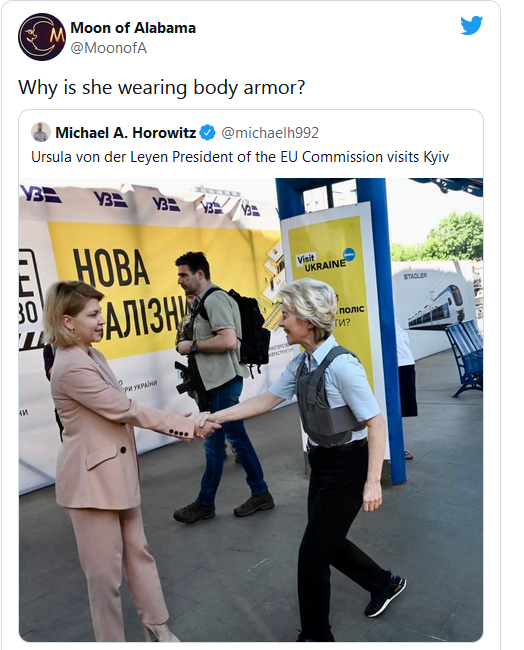Click the @michaelh992 handle
This screenshot has height=650, width=524.
pyautogui.click(x=270, y=133)
